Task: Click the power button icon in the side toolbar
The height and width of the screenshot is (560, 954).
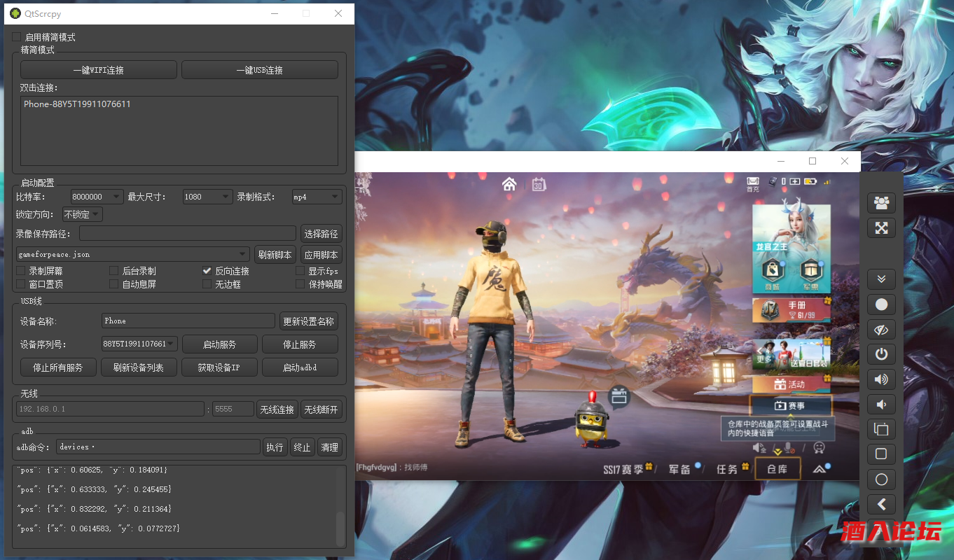Action: click(881, 354)
